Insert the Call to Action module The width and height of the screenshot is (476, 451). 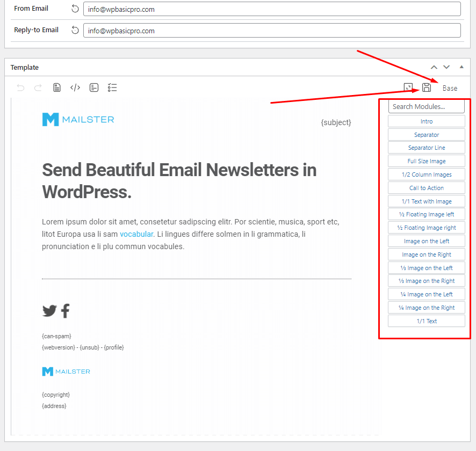coord(427,188)
